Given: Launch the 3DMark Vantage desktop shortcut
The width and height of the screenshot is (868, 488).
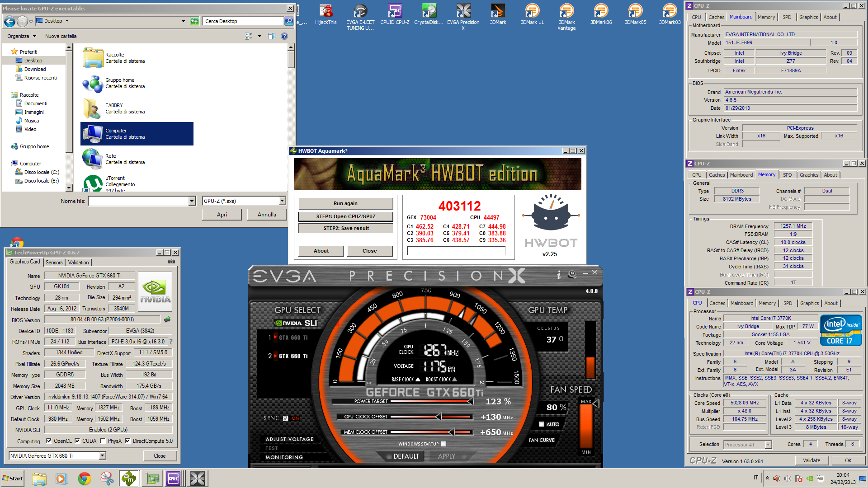Looking at the screenshot, I should (566, 17).
